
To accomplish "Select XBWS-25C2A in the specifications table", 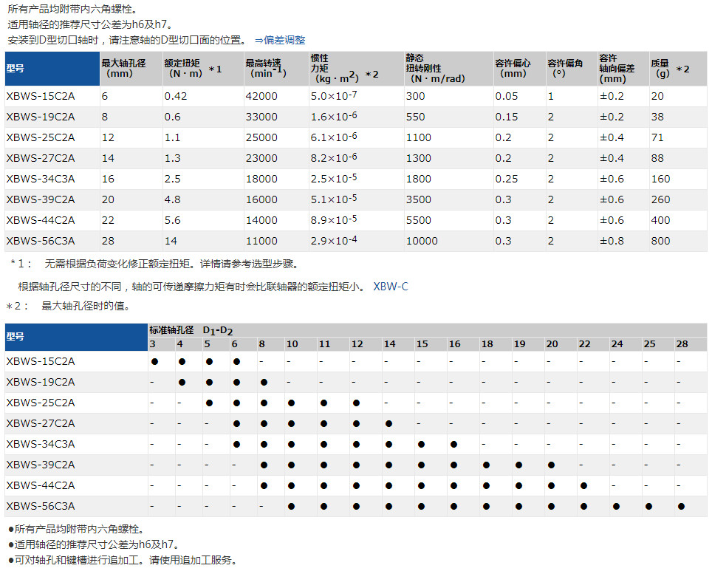I will click(41, 137).
